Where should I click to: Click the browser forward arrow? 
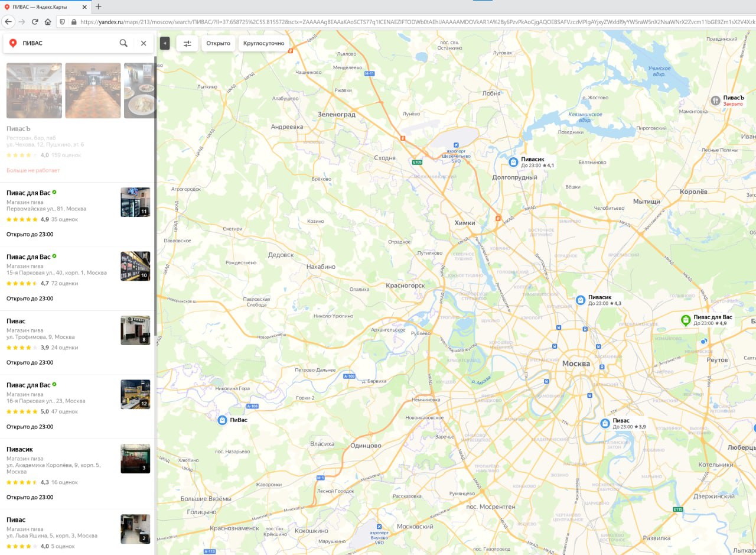point(22,21)
